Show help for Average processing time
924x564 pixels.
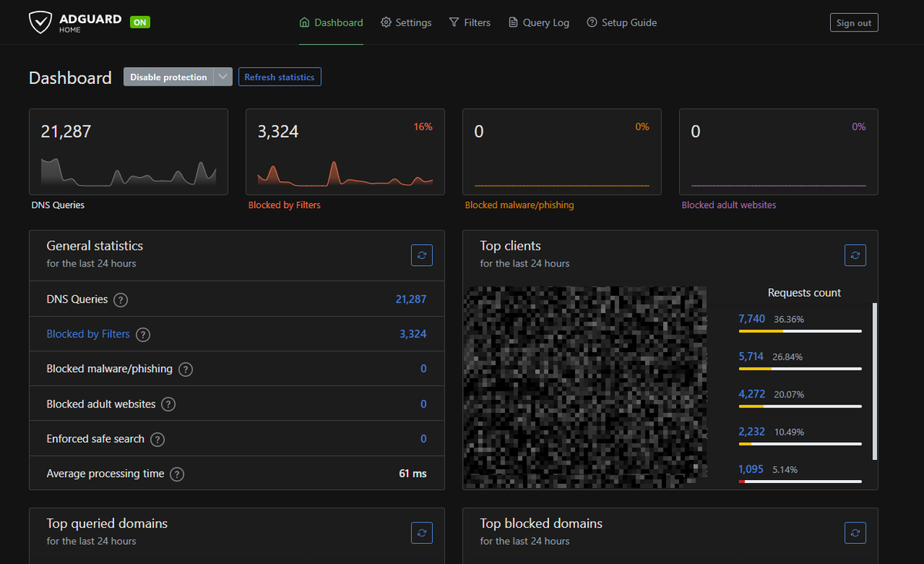pos(177,475)
